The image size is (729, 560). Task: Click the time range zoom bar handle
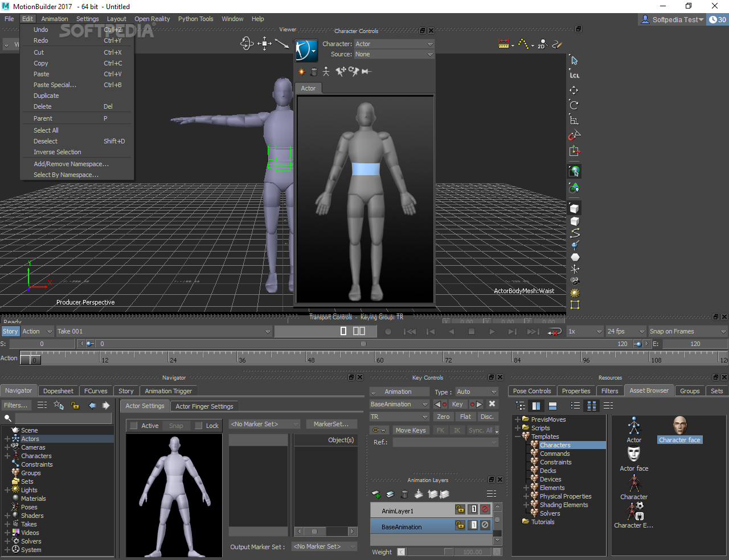tap(363, 344)
